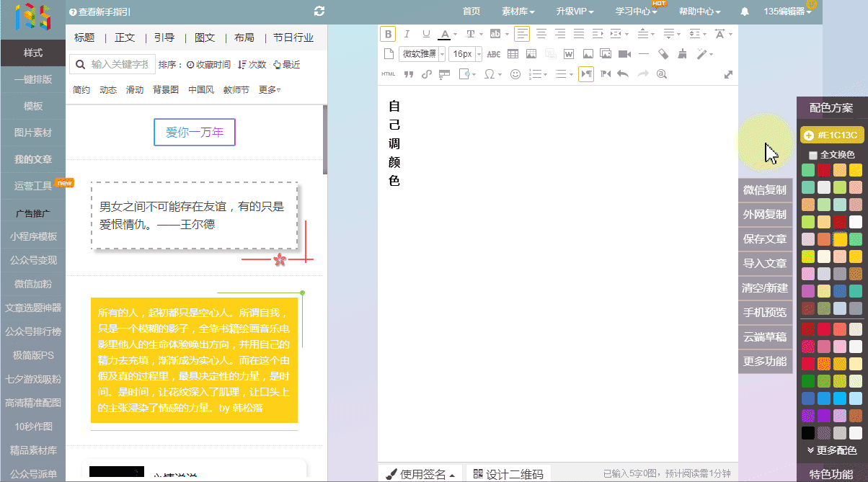868x482 pixels.
Task: Open the font family dropdown 微软雅黑
Action: (x=422, y=54)
